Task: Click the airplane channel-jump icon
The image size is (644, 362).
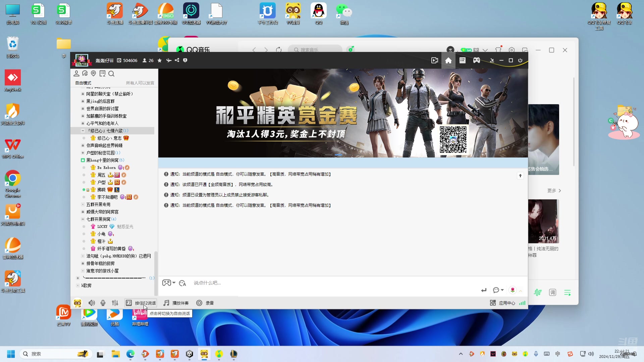Action: [x=169, y=60]
